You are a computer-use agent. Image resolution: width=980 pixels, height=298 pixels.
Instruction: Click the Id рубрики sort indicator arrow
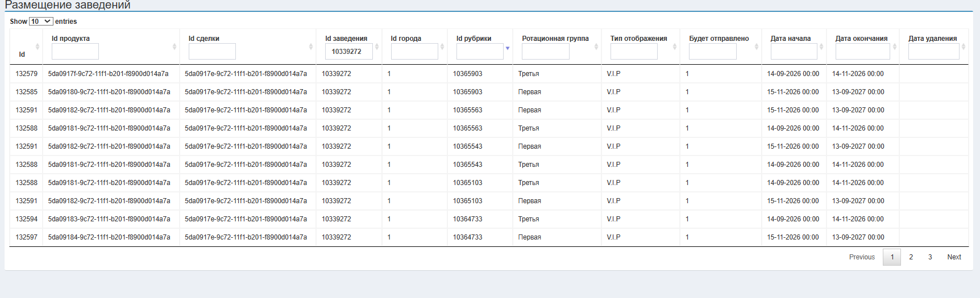click(508, 48)
